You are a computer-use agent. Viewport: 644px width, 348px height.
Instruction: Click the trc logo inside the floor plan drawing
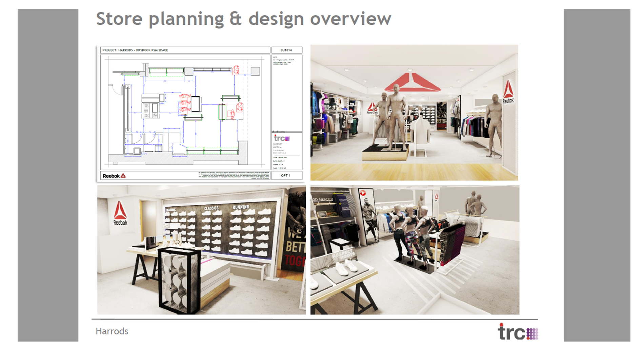(x=282, y=138)
